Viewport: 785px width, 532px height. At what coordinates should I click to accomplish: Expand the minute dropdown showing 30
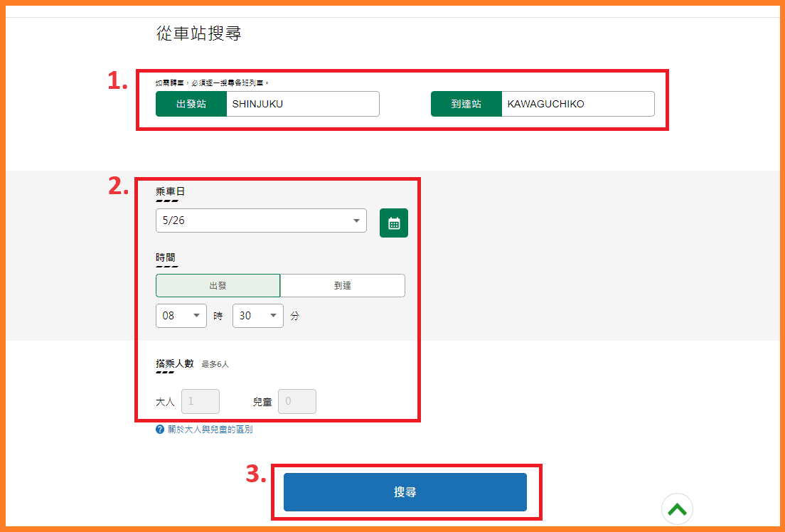[x=258, y=316]
